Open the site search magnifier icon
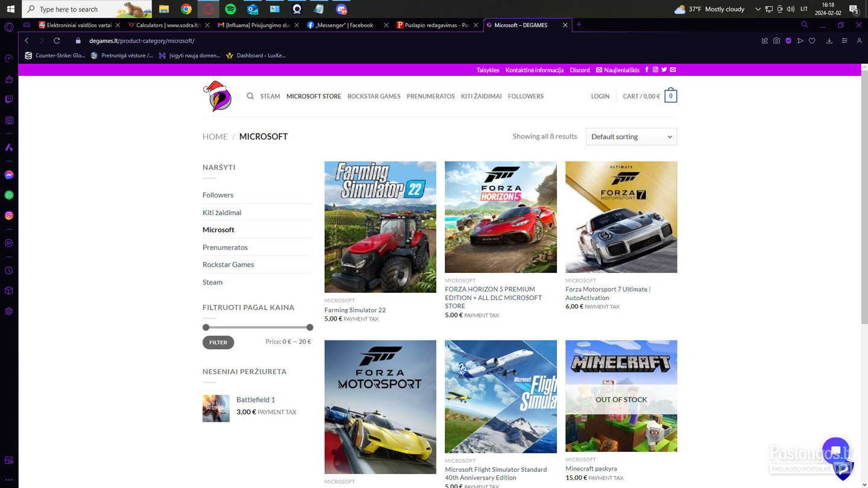The height and width of the screenshot is (488, 868). pyautogui.click(x=250, y=96)
